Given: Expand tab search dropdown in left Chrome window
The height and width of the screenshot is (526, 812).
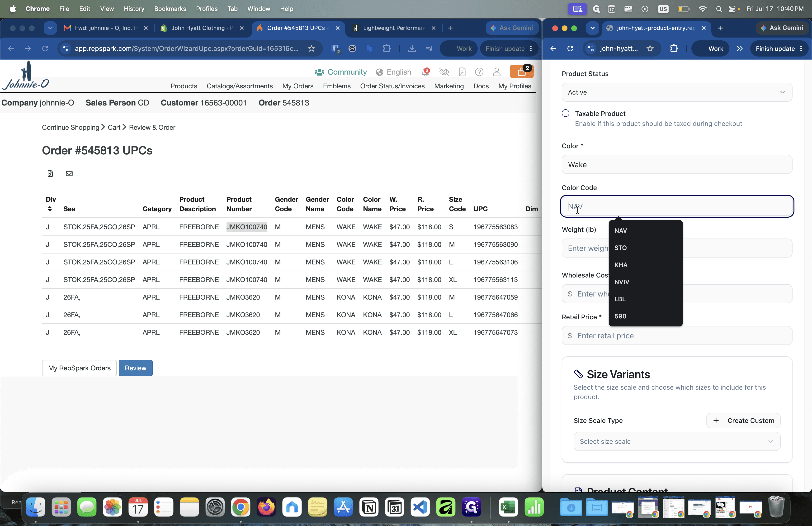Looking at the screenshot, I should (x=50, y=28).
